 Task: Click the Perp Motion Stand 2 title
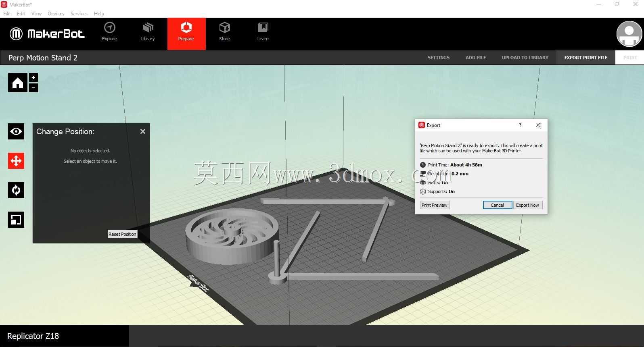click(43, 58)
